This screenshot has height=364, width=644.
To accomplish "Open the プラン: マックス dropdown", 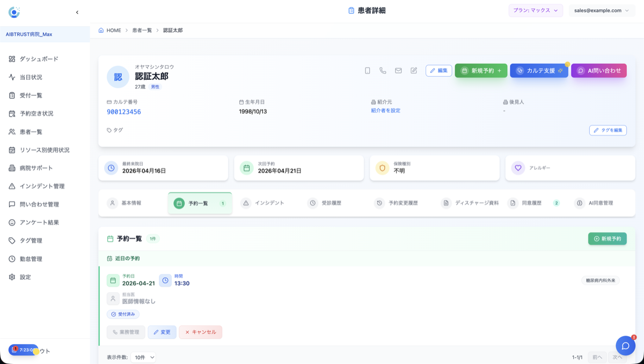I will click(535, 10).
